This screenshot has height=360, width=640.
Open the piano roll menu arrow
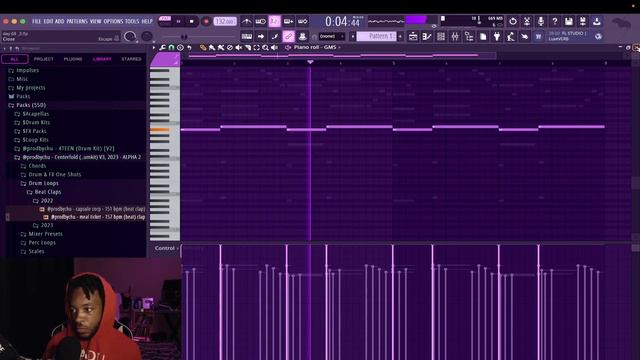point(154,47)
